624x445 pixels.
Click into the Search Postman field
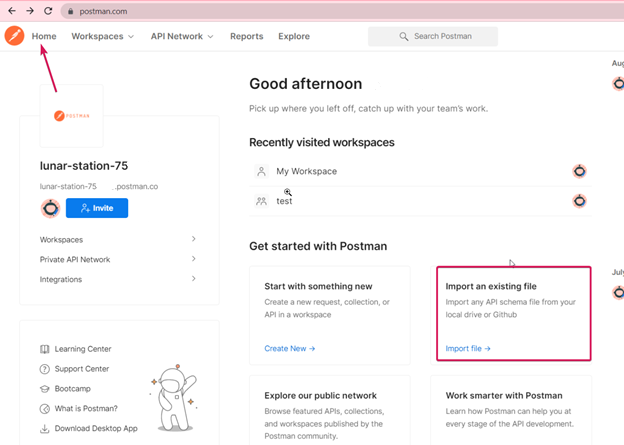point(433,37)
